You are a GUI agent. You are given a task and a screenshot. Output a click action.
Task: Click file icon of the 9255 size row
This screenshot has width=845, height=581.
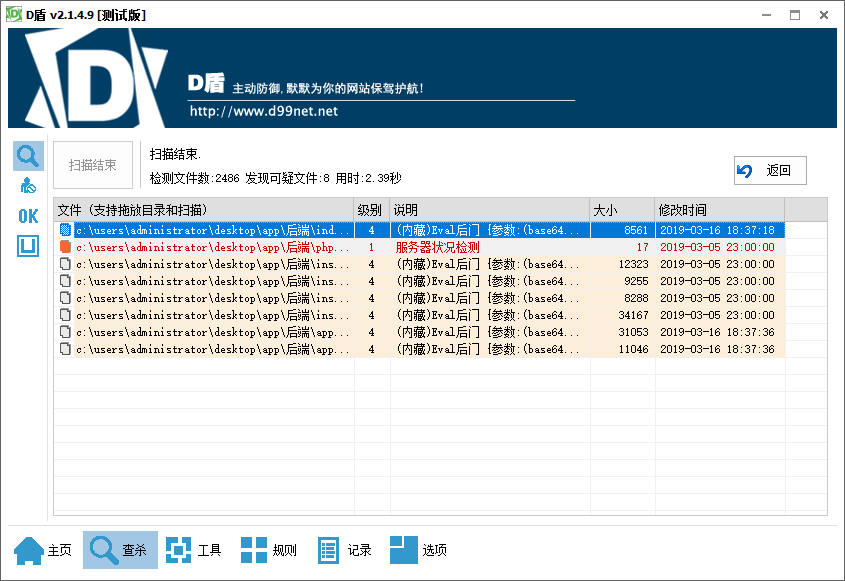pos(65,281)
